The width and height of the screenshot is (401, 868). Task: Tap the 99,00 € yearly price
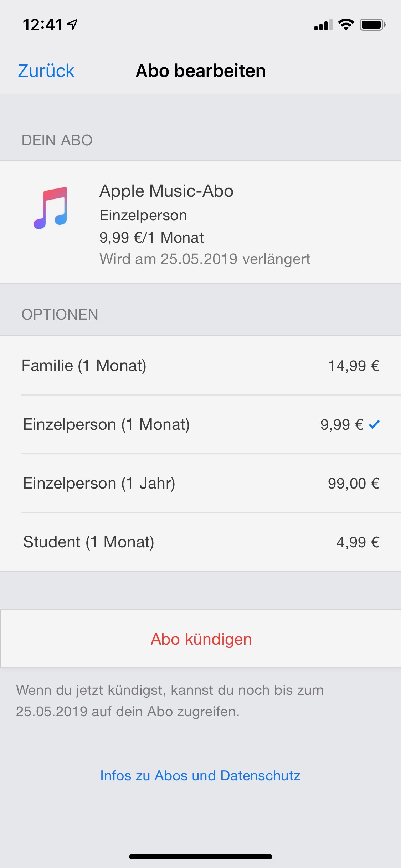click(x=354, y=483)
